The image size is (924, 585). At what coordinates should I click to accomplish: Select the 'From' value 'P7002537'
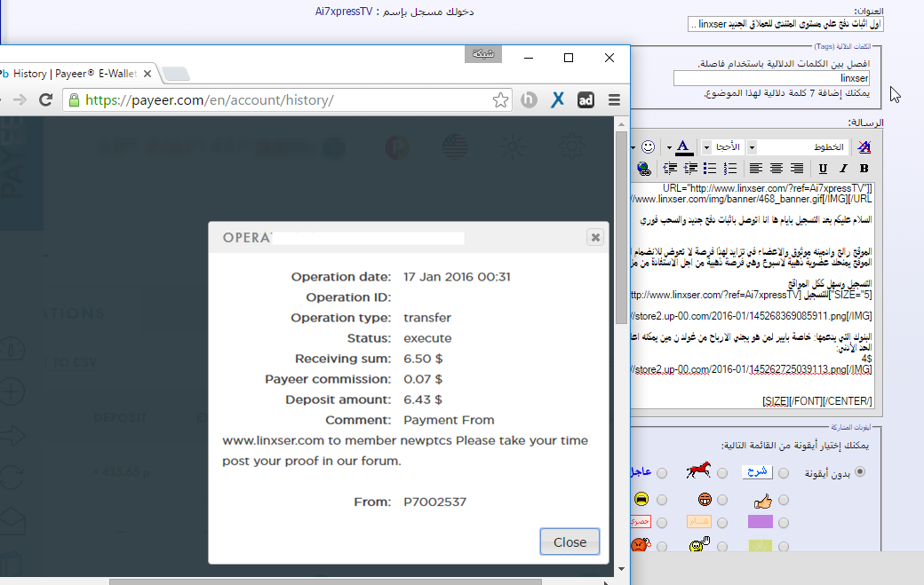(434, 502)
